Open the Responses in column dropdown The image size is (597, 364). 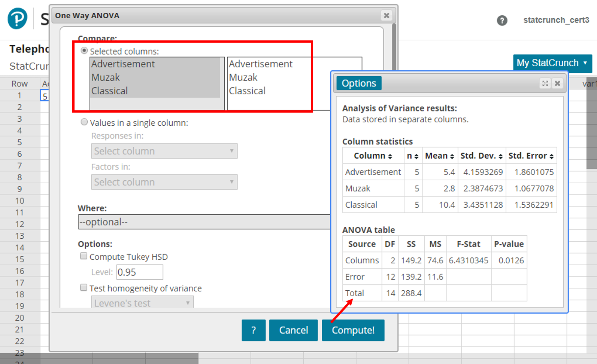[164, 151]
